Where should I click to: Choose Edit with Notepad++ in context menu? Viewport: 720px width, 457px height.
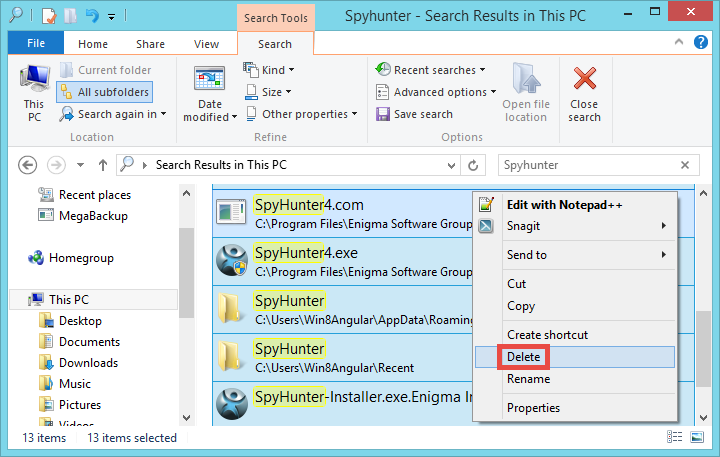(576, 204)
